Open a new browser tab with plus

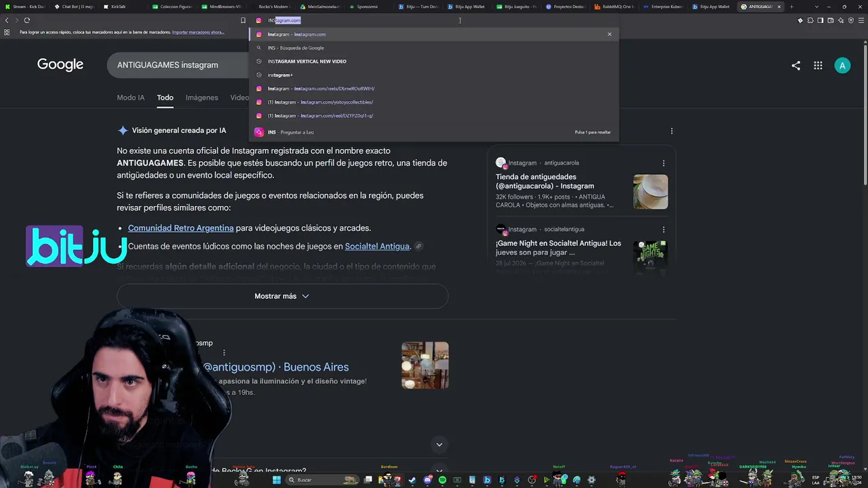[791, 7]
